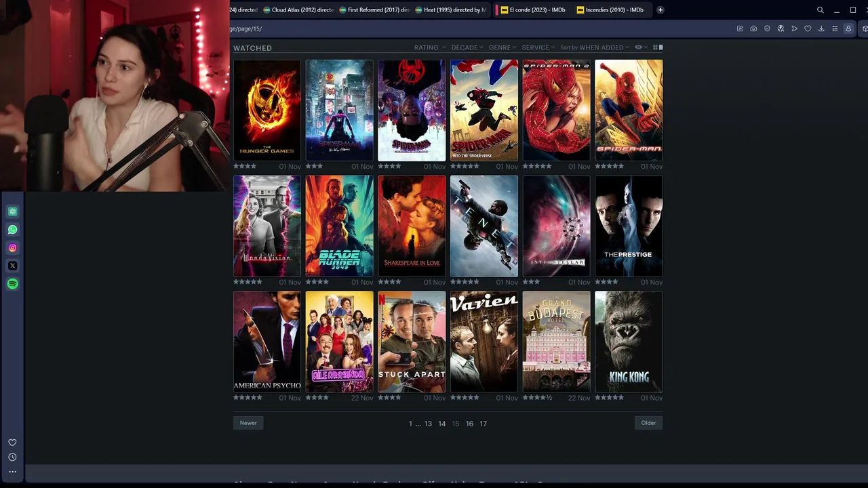Open X (Twitter) in the sidebar
The image size is (868, 488).
tap(12, 266)
